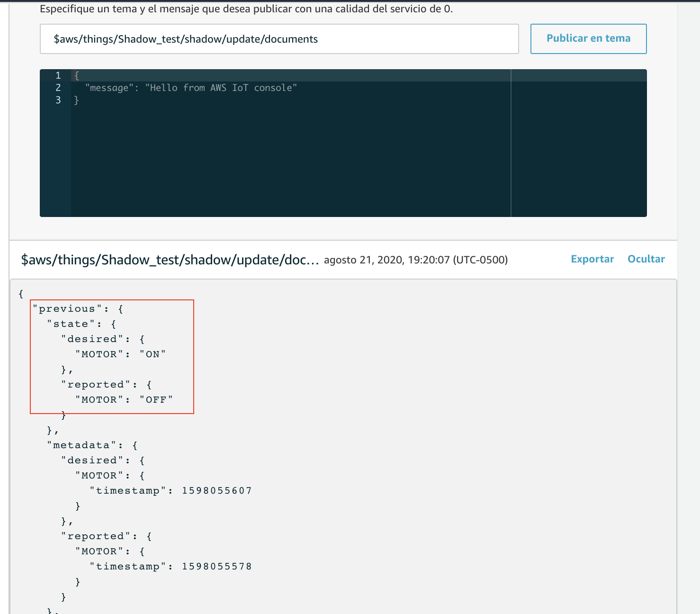The width and height of the screenshot is (700, 614).
Task: Click the "reported": { line above MOTOR OFF
Action: pyautogui.click(x=107, y=385)
